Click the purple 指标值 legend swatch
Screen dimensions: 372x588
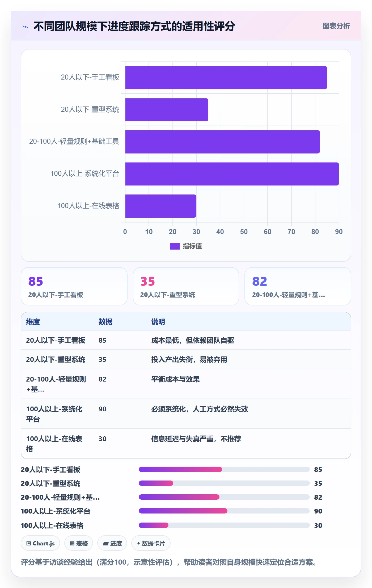[x=175, y=246]
